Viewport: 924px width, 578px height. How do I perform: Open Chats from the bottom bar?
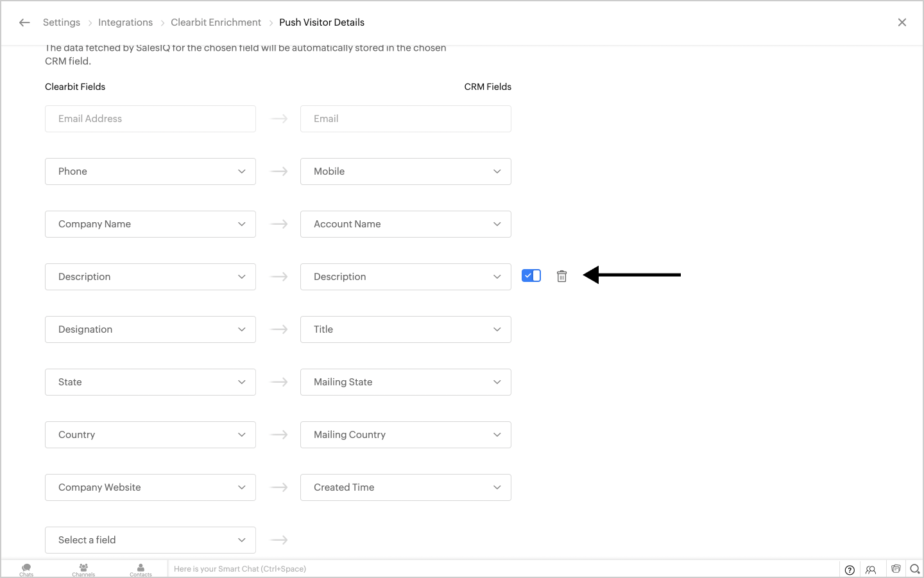tap(26, 569)
